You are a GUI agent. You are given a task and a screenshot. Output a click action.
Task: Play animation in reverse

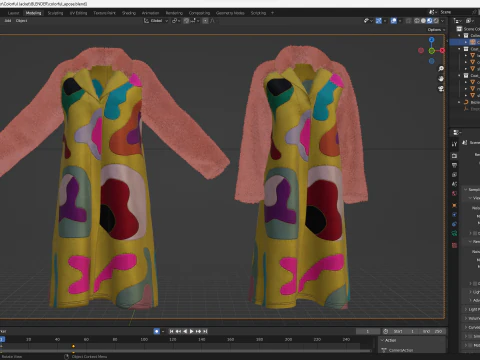tap(185, 331)
